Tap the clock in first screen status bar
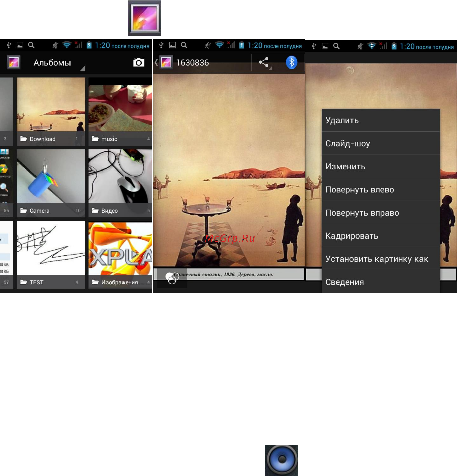The height and width of the screenshot is (476, 457). pyautogui.click(x=122, y=46)
